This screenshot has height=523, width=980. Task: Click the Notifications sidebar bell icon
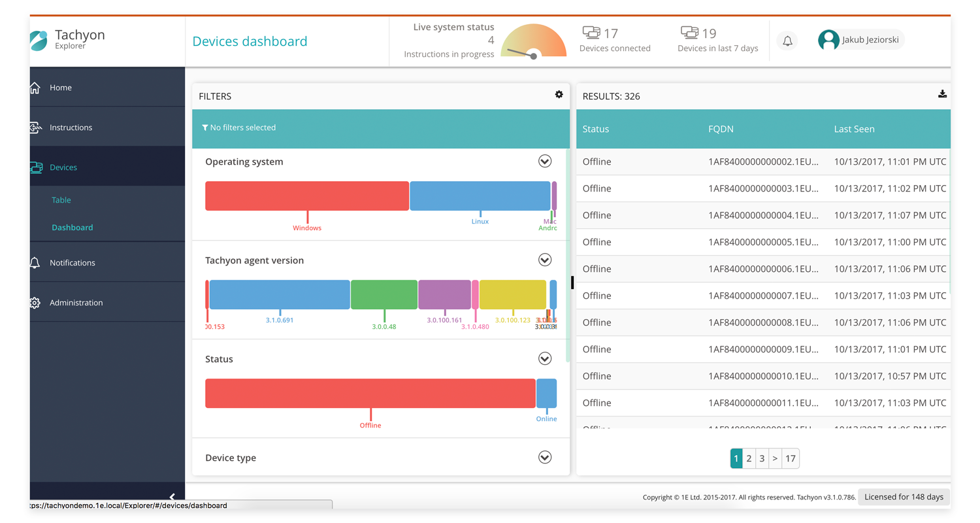click(35, 263)
